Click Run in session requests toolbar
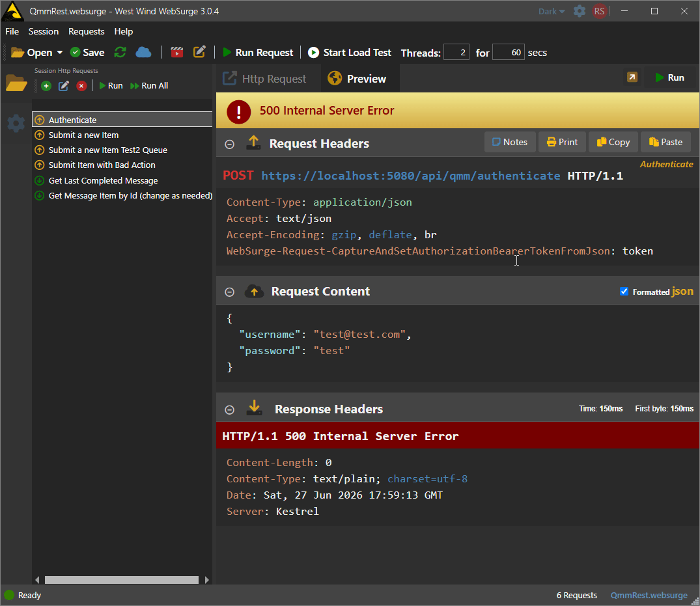Image resolution: width=700 pixels, height=606 pixels. coord(111,86)
